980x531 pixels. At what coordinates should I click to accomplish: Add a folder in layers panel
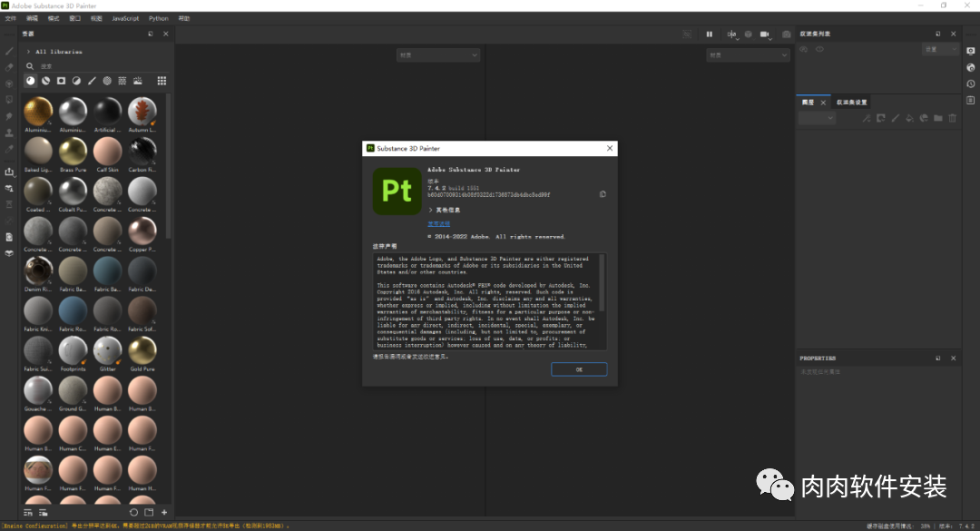click(938, 118)
